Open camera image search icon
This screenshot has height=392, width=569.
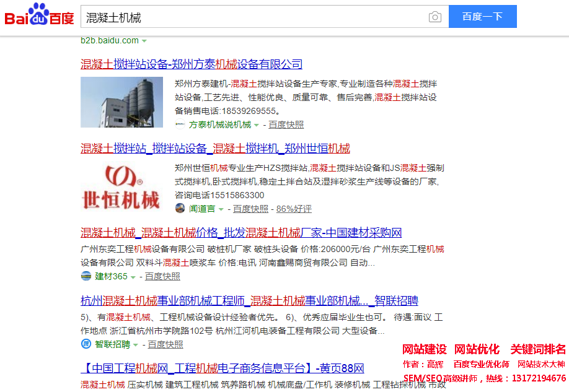coord(435,17)
